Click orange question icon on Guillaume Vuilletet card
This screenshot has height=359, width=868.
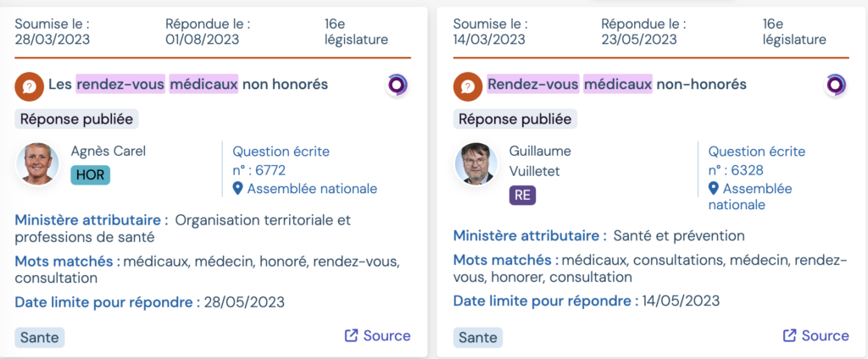pyautogui.click(x=467, y=85)
